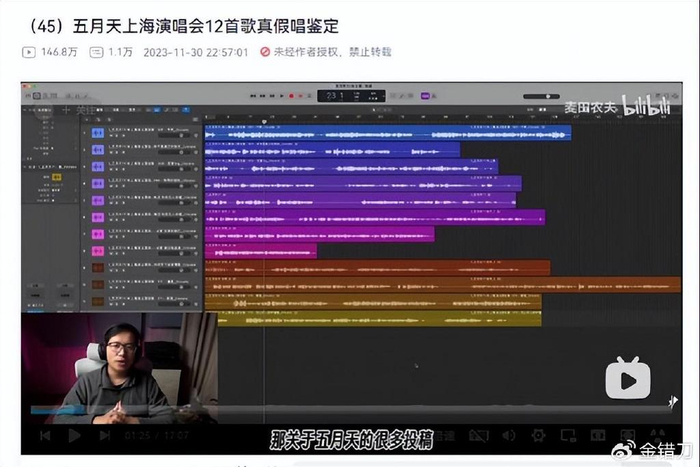Click the yellow channel strip icon in inspector
Image resolution: width=700 pixels, height=467 pixels.
58,177
